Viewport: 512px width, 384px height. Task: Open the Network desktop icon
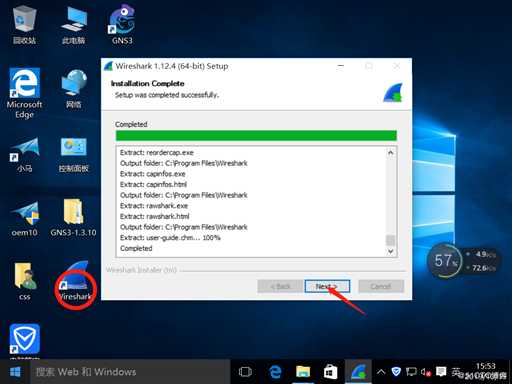click(x=74, y=89)
